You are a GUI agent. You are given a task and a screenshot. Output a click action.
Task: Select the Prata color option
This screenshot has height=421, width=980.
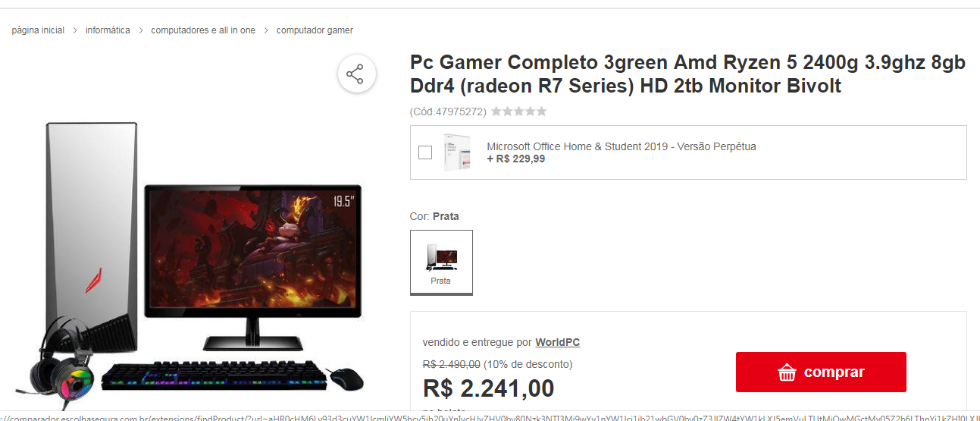(x=441, y=262)
